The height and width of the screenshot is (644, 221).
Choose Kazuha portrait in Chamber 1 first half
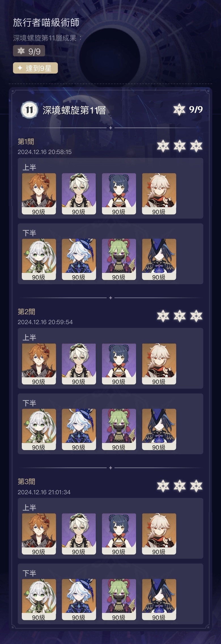click(159, 194)
